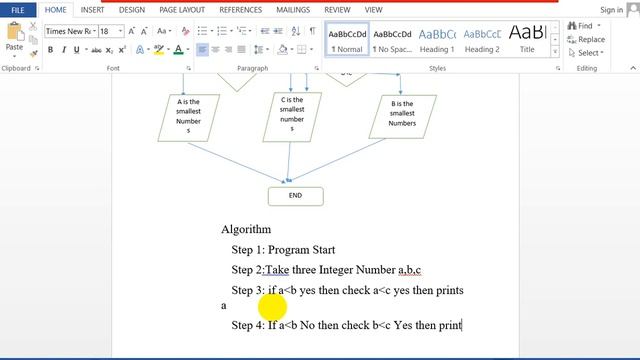
Task: Toggle Subscript formatting
Action: (109, 50)
